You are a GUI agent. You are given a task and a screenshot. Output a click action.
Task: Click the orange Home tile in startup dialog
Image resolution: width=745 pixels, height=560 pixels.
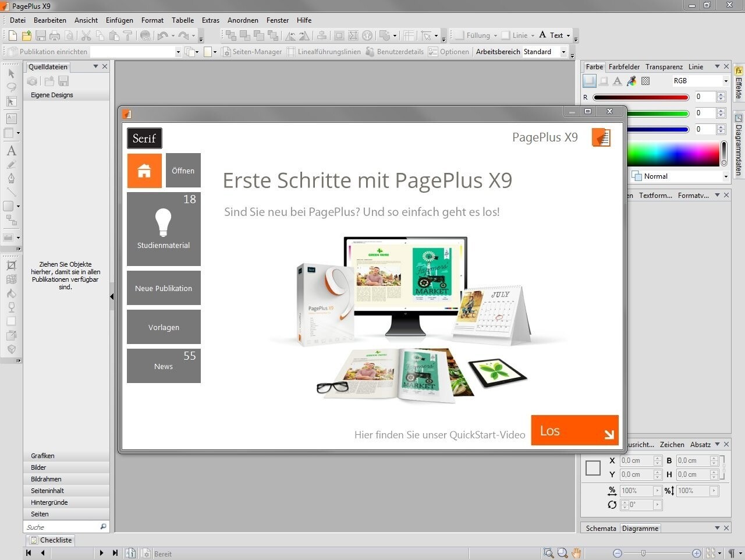[144, 171]
